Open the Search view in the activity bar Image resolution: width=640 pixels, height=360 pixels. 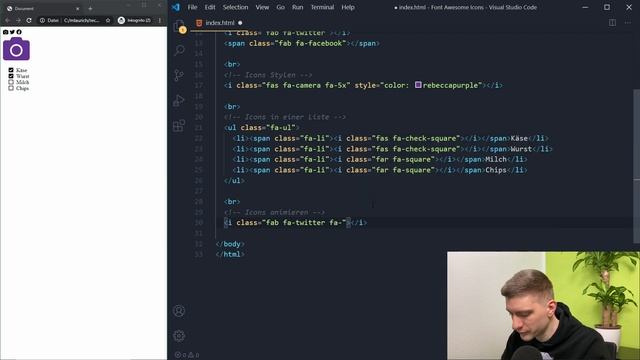(x=179, y=50)
